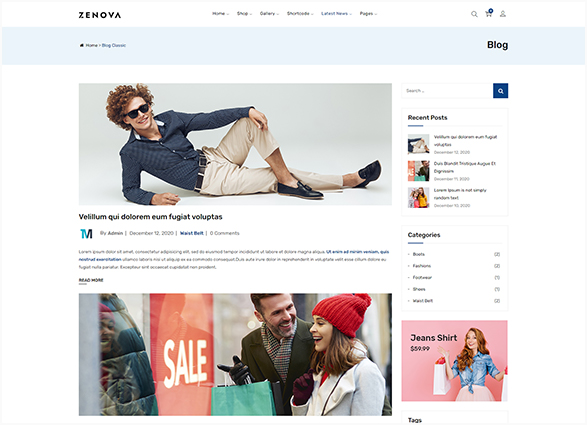
Task: Expand the Home dropdown menu
Action: coord(220,13)
